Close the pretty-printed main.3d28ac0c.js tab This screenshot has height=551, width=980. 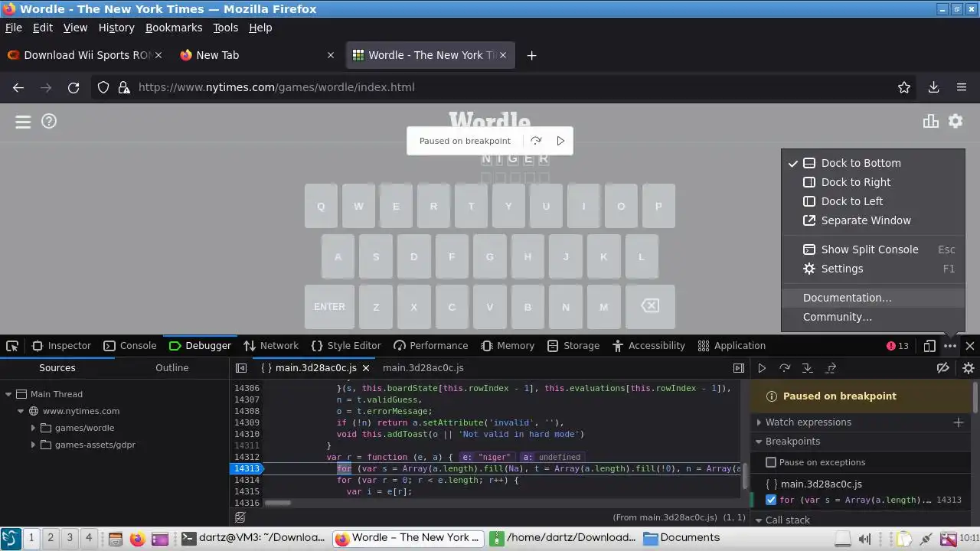(366, 368)
